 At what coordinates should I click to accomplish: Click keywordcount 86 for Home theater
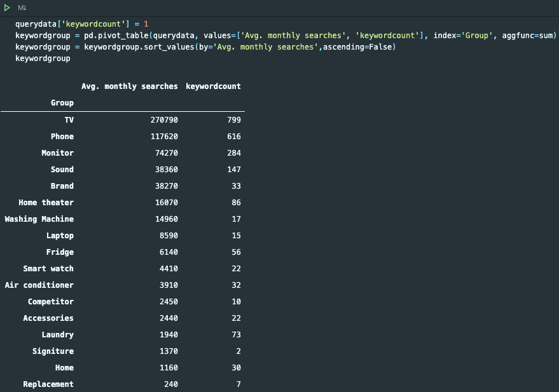[237, 203]
